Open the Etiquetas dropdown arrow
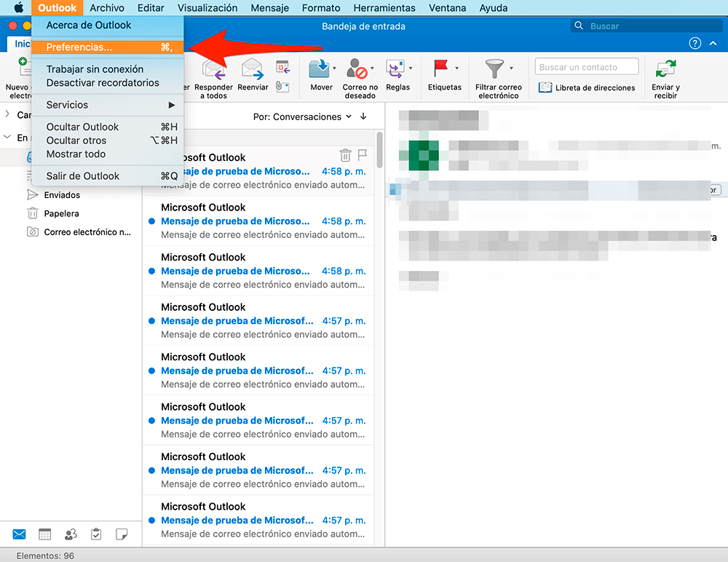The image size is (728, 562). 457,68
